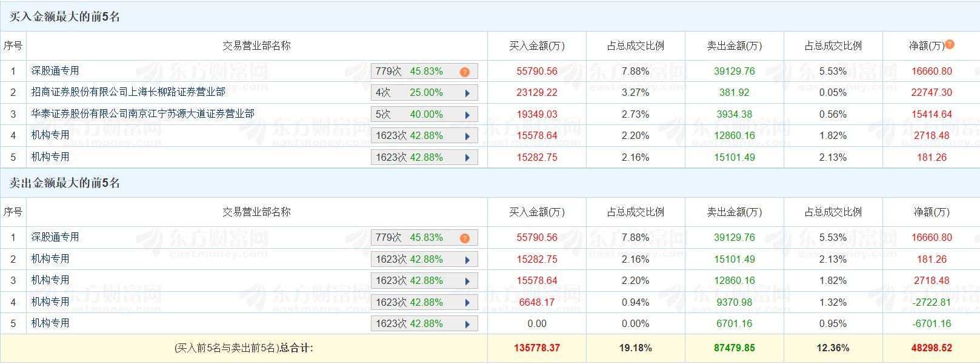Click 1623次 42.88% box in sell-table row 4

(x=424, y=303)
